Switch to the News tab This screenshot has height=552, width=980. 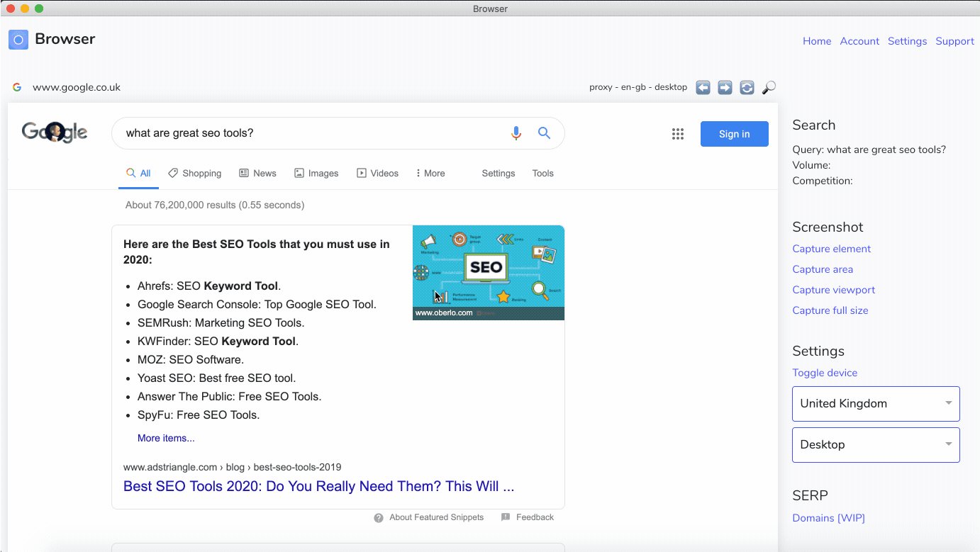[x=257, y=173]
